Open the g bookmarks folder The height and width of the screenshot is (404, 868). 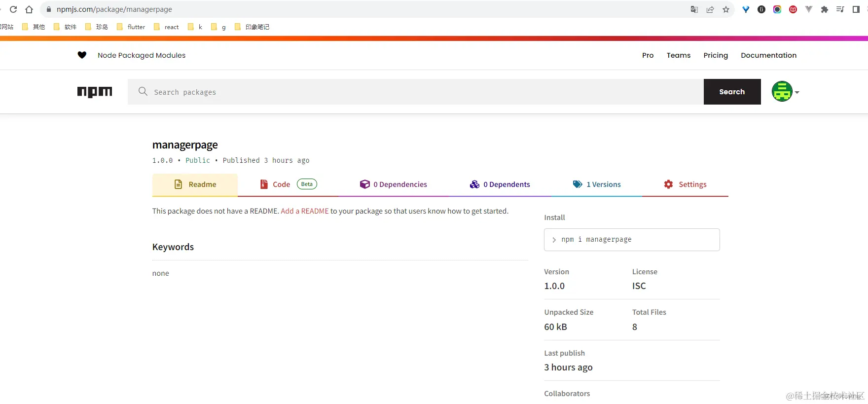(218, 27)
